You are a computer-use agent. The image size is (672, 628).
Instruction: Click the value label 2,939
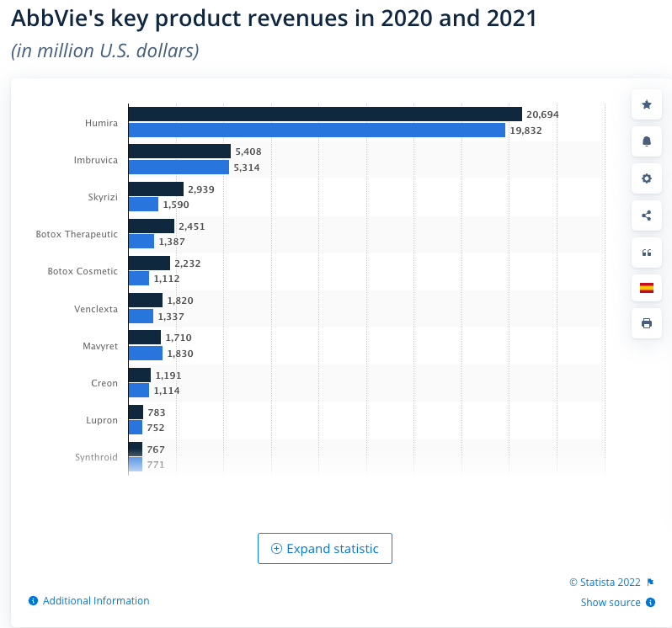tap(201, 189)
